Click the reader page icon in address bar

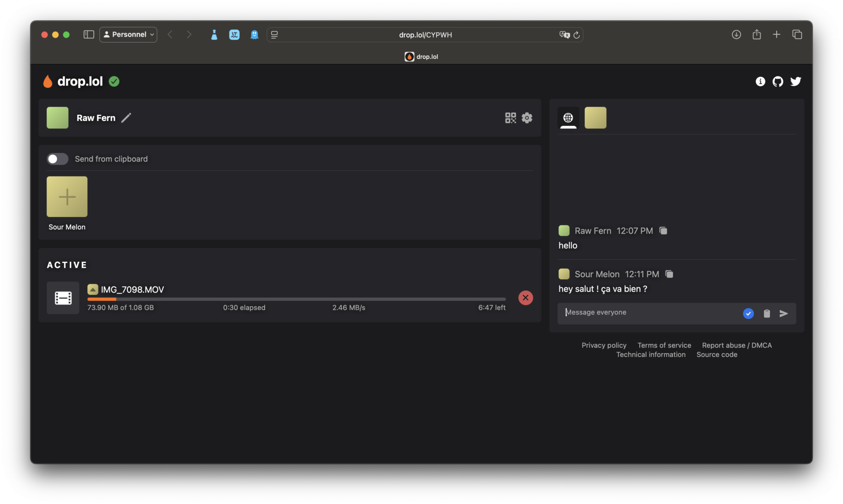(274, 35)
